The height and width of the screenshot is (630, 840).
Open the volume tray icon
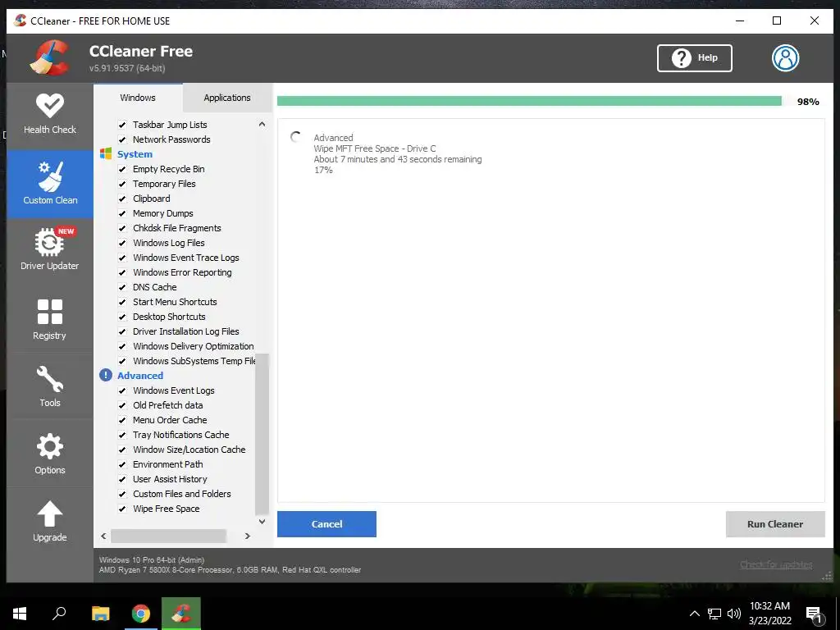tap(734, 614)
